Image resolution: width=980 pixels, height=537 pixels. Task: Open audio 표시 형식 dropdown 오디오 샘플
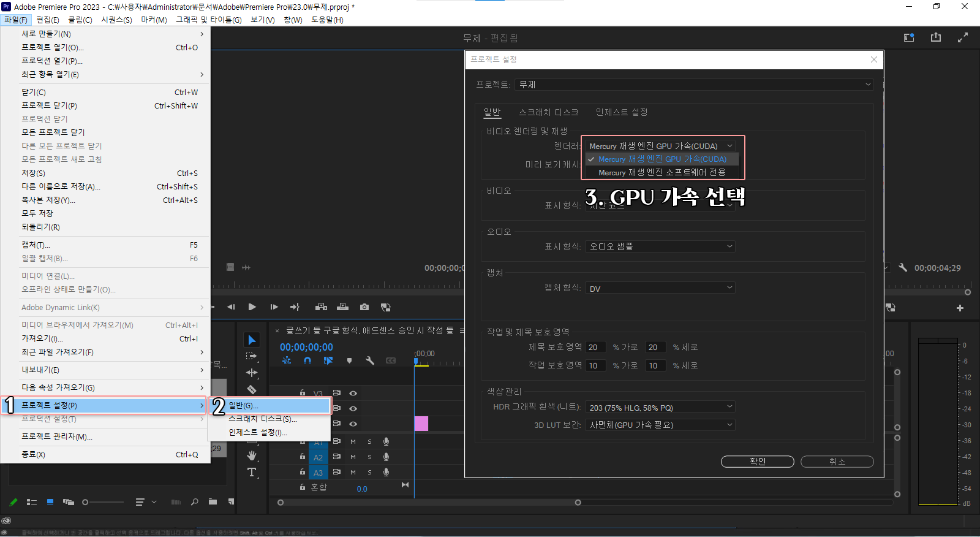tap(660, 246)
